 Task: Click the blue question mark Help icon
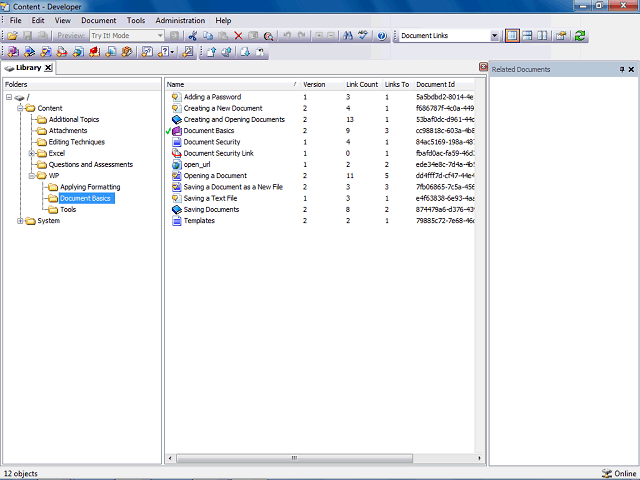pyautogui.click(x=382, y=36)
